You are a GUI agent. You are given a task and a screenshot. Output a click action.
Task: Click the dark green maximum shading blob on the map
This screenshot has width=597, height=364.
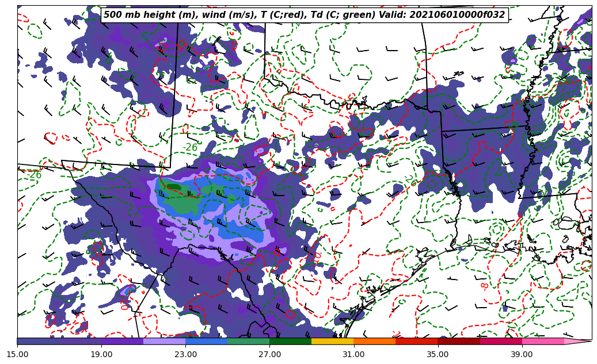(174, 187)
